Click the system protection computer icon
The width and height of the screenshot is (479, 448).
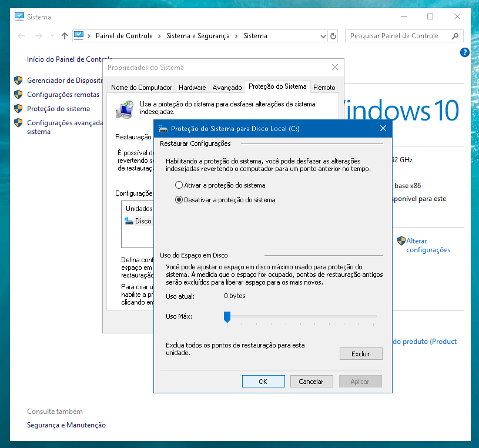coord(125,109)
